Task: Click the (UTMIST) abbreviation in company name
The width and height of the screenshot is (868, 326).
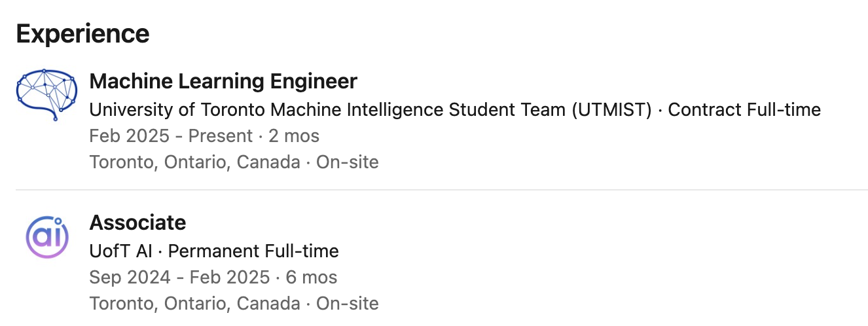Action: (x=611, y=109)
